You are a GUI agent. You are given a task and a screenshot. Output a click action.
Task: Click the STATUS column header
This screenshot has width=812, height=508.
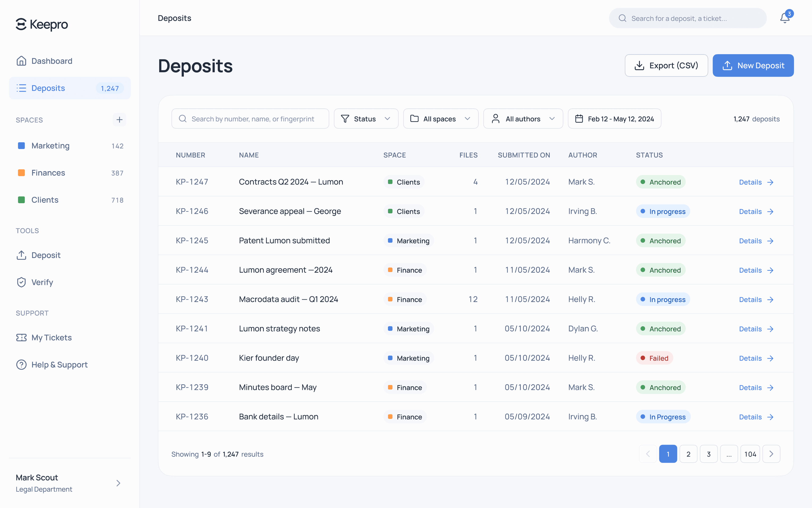pos(649,155)
